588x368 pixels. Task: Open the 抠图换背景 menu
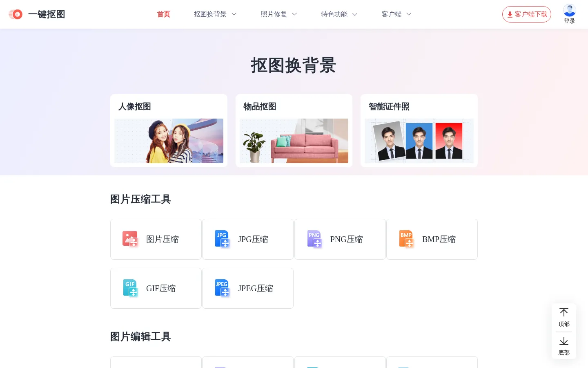click(210, 14)
